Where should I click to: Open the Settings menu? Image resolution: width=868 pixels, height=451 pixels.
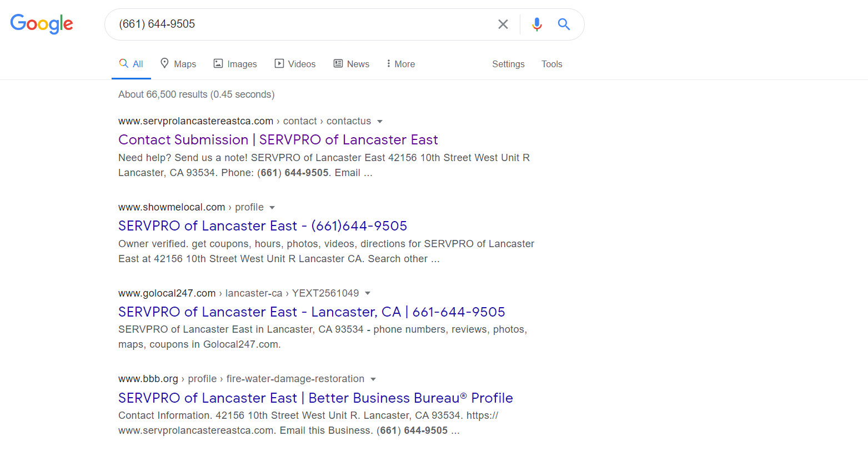point(508,64)
